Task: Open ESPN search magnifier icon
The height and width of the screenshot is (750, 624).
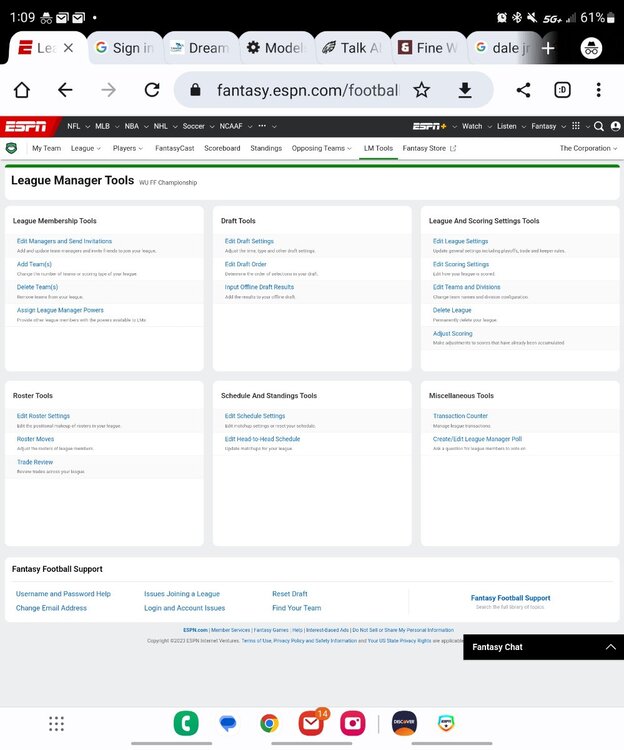Action: pyautogui.click(x=599, y=126)
